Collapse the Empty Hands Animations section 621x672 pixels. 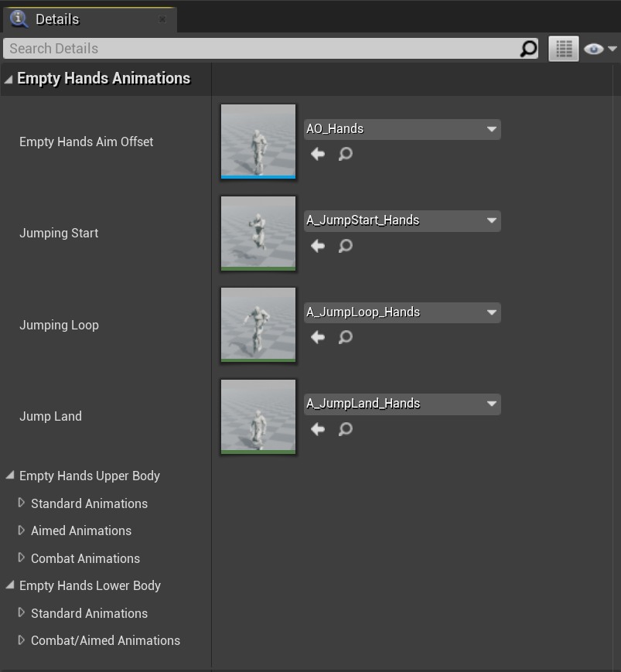tap(9, 79)
